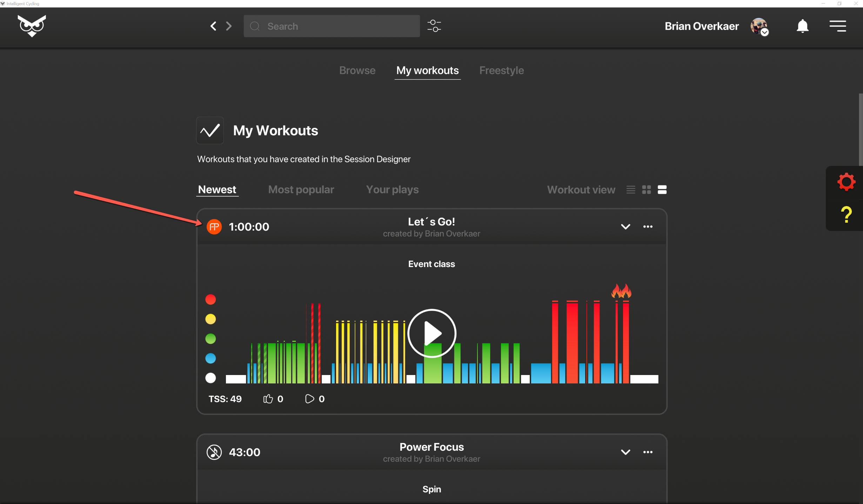Viewport: 863px width, 504px height.
Task: Switch to the Browse tab
Action: point(357,70)
